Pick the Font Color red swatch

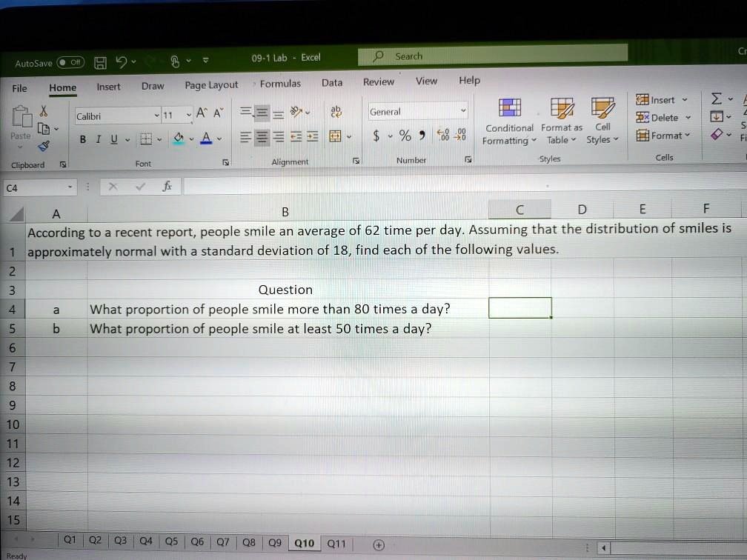click(207, 142)
